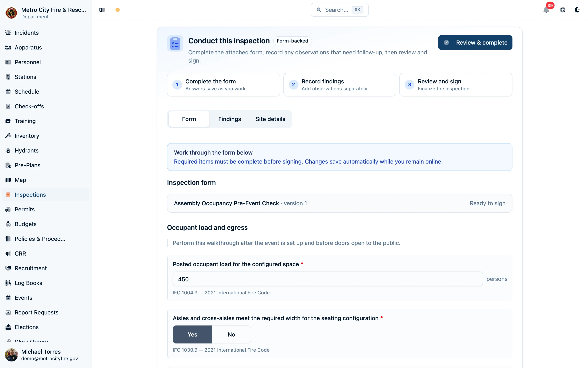Screen dimensions: 588x368
Task: Click the Stations building icon
Action: [8, 77]
